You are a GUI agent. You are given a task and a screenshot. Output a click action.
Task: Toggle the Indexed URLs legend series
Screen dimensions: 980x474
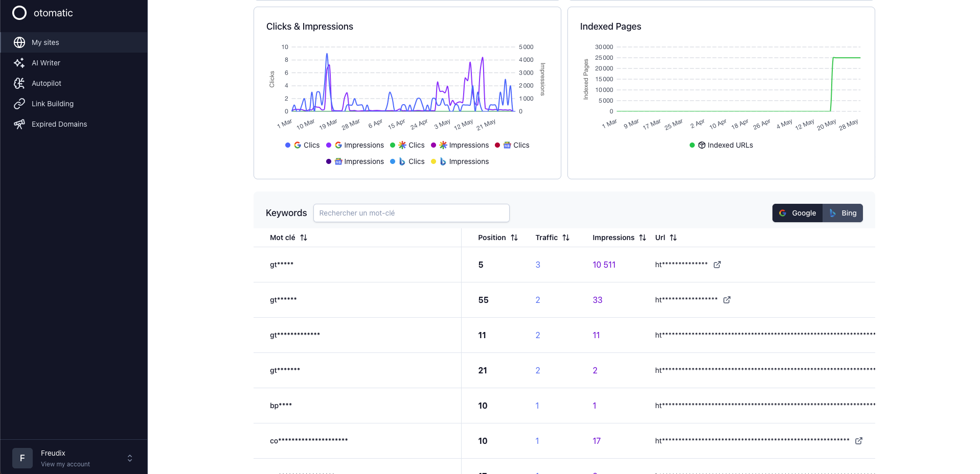(x=721, y=145)
